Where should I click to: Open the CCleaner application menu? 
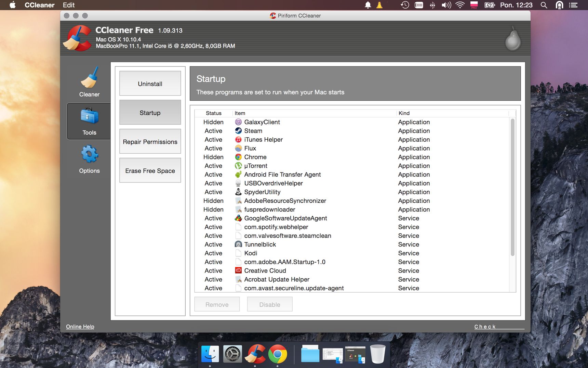(40, 5)
